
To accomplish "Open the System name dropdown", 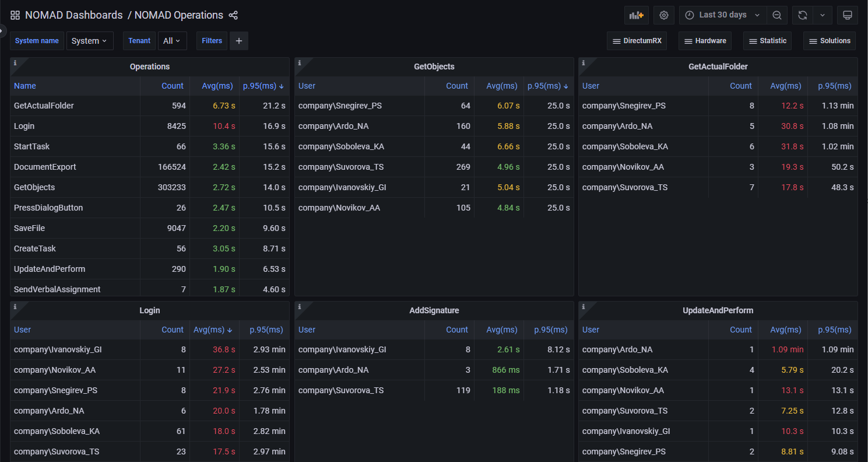I will [x=90, y=41].
